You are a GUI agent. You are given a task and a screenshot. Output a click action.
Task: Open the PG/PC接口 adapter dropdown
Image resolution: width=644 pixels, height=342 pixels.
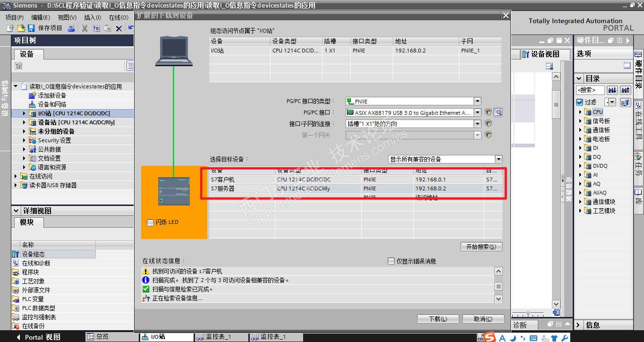477,112
